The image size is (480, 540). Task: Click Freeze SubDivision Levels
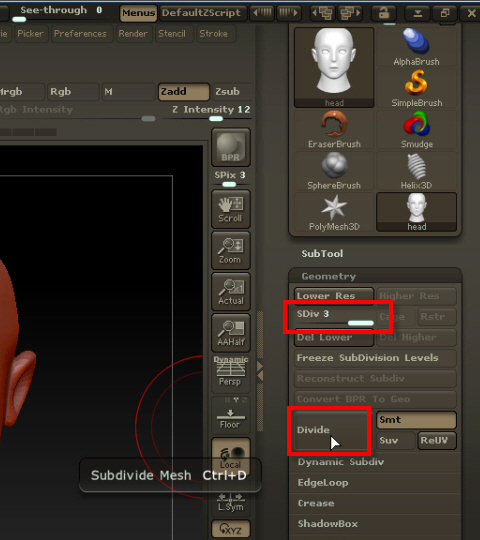(x=375, y=358)
